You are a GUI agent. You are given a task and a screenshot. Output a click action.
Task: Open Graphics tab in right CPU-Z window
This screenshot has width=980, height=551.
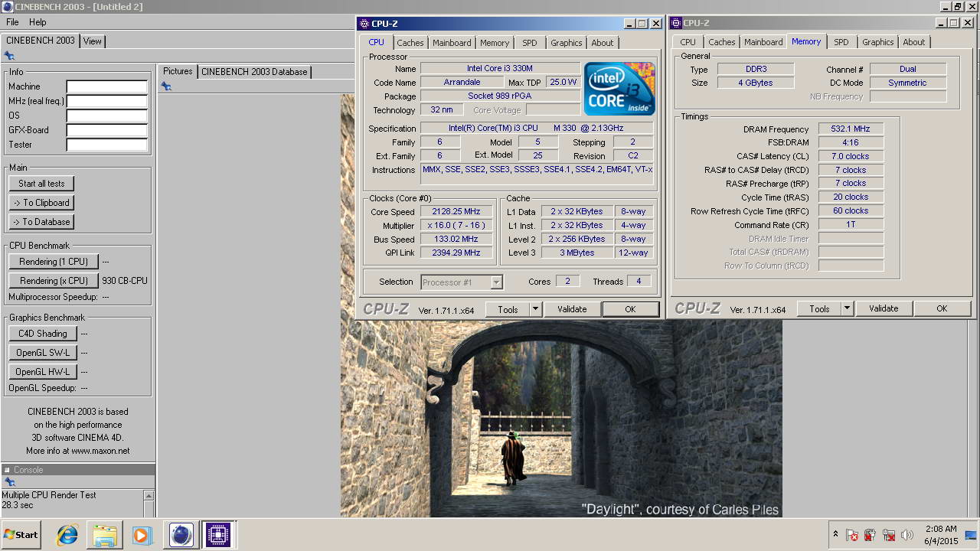(878, 42)
